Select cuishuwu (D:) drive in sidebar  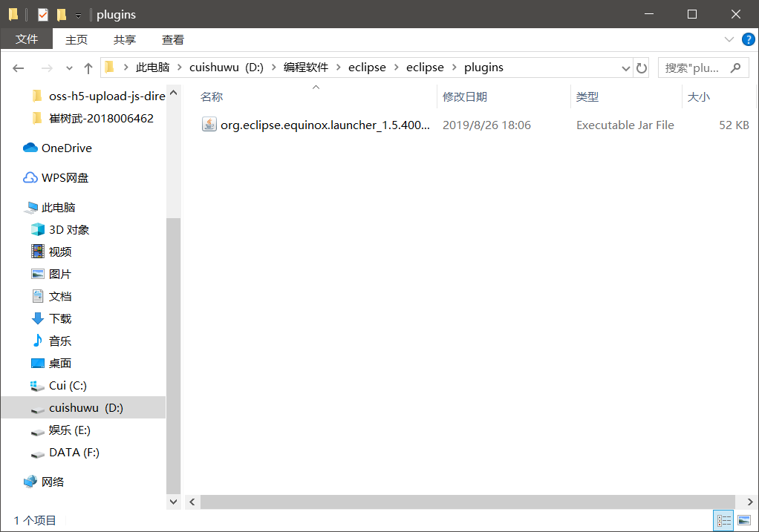83,407
